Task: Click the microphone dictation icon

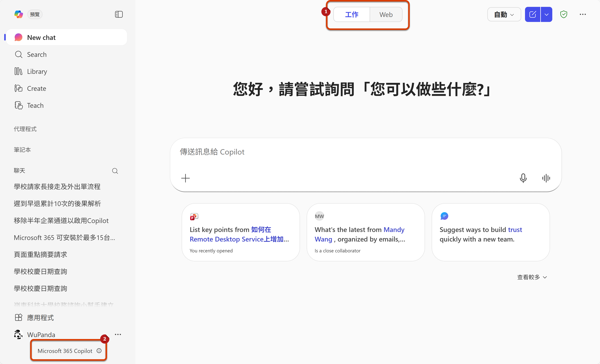Action: pyautogui.click(x=523, y=178)
